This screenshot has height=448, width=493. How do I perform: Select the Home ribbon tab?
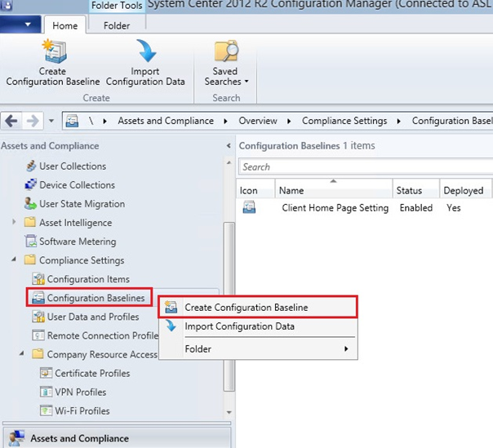pos(64,25)
